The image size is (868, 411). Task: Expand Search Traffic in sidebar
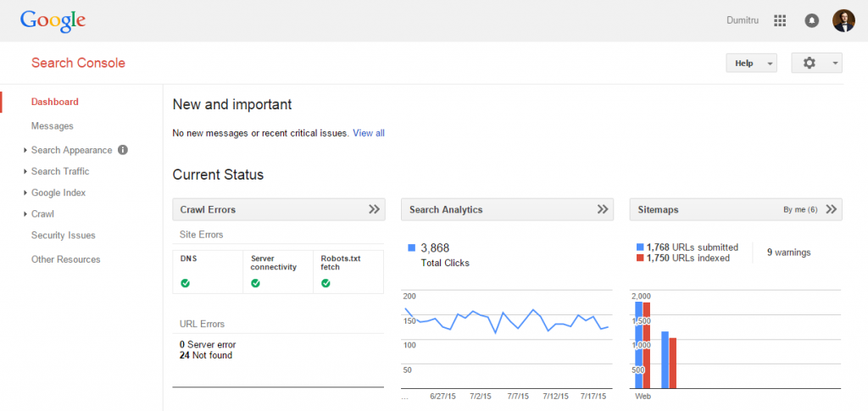coord(59,171)
